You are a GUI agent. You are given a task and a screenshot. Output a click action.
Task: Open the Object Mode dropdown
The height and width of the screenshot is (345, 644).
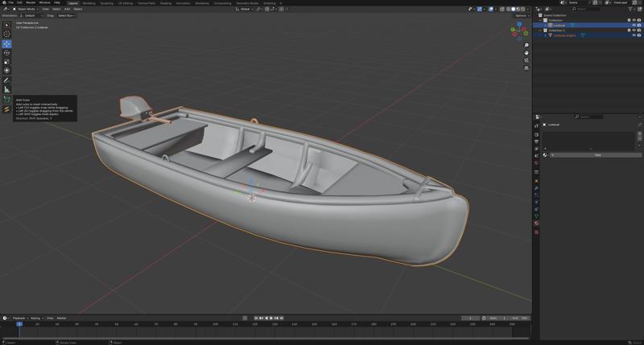[25, 9]
